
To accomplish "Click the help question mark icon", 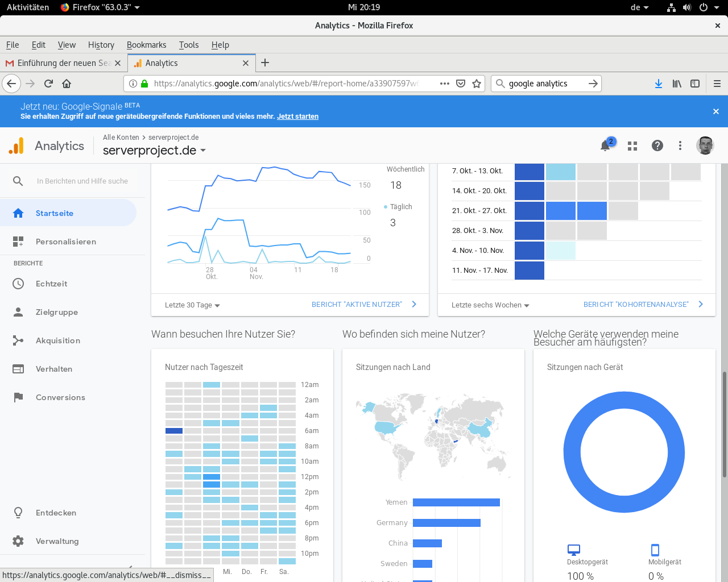I will tap(657, 145).
